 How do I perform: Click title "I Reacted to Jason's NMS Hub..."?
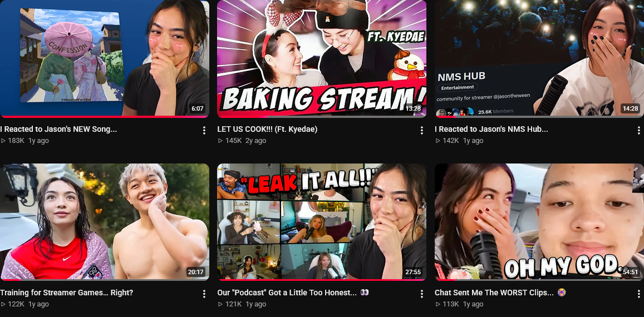click(491, 129)
